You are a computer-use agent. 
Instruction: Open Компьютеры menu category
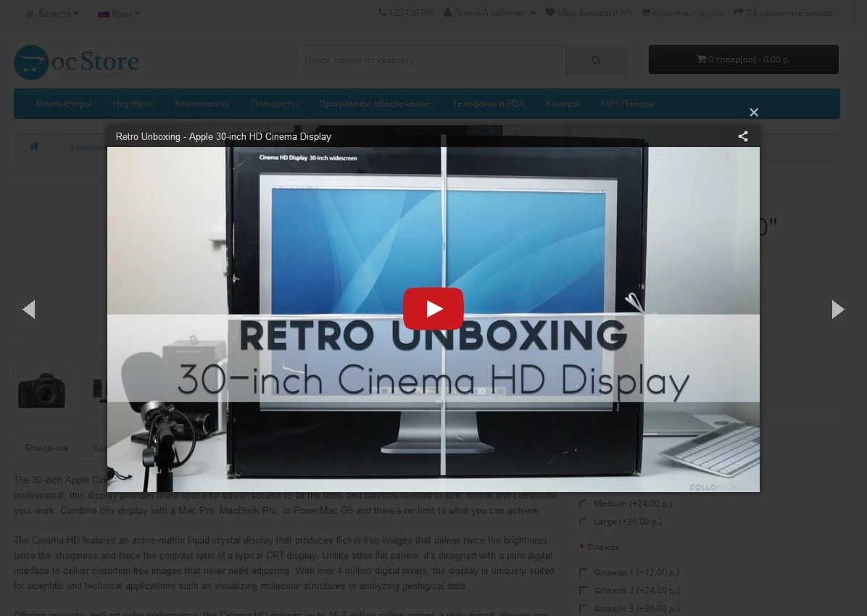[64, 104]
